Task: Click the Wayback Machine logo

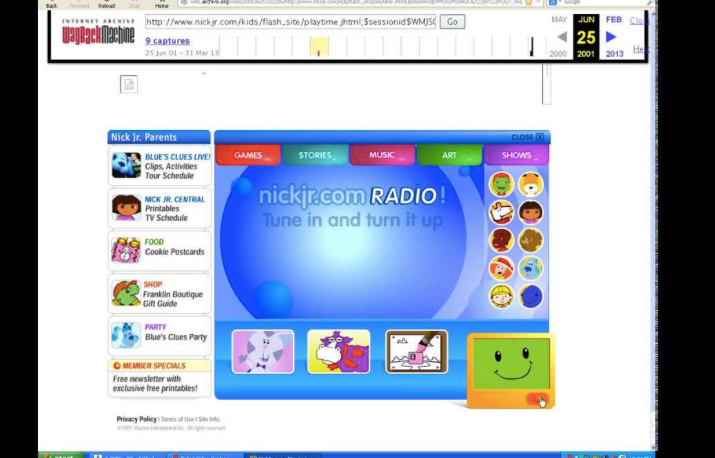Action: coord(98,32)
